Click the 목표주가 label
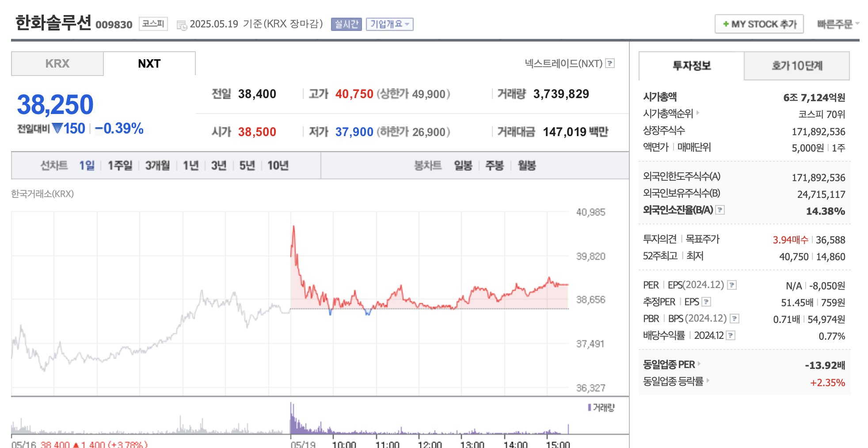 point(702,239)
